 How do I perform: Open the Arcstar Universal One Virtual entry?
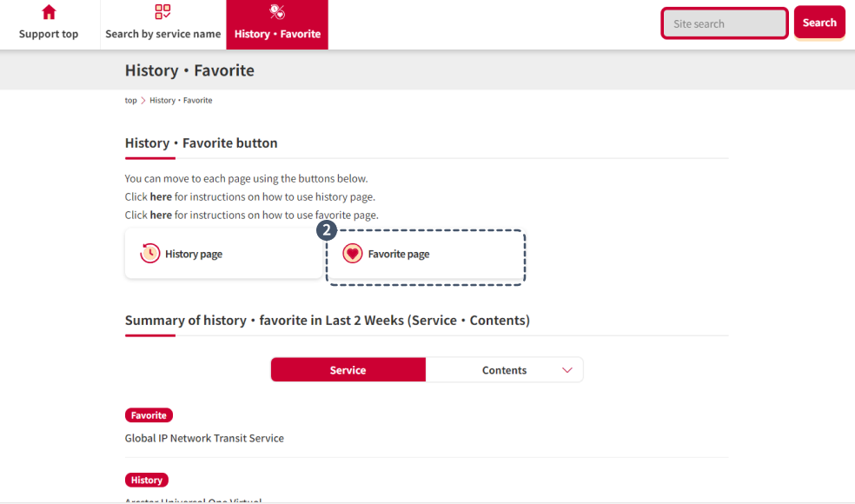click(x=193, y=501)
